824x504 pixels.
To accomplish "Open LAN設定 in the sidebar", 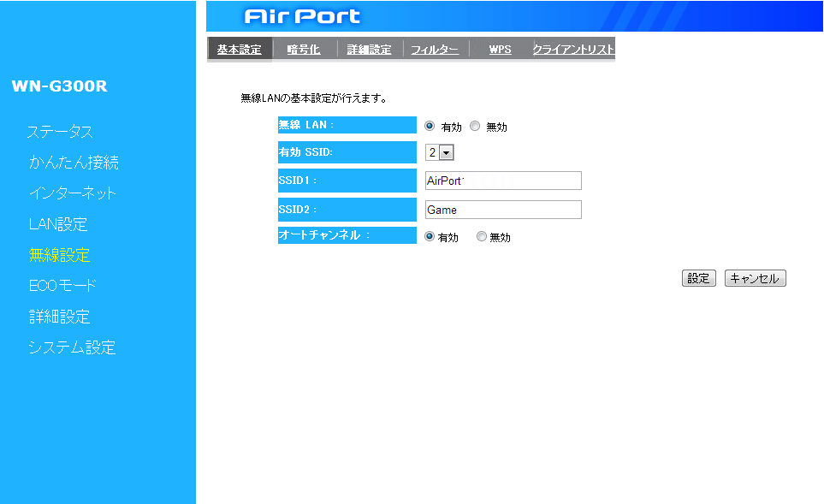I will click(x=58, y=224).
